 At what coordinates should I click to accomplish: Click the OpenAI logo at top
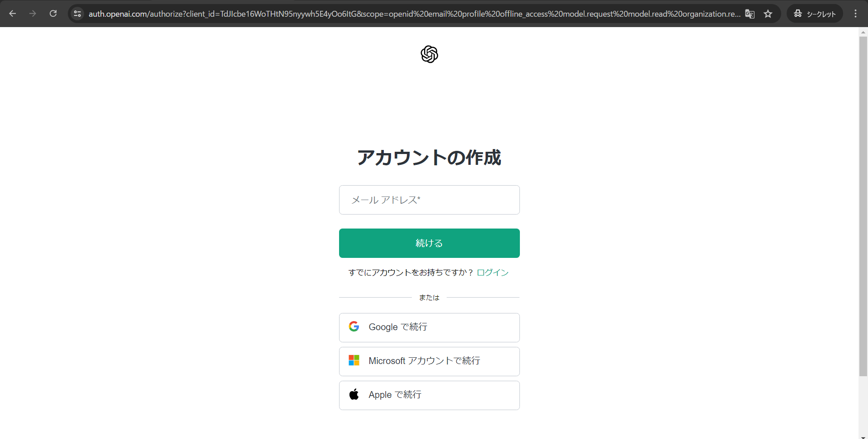(x=429, y=54)
